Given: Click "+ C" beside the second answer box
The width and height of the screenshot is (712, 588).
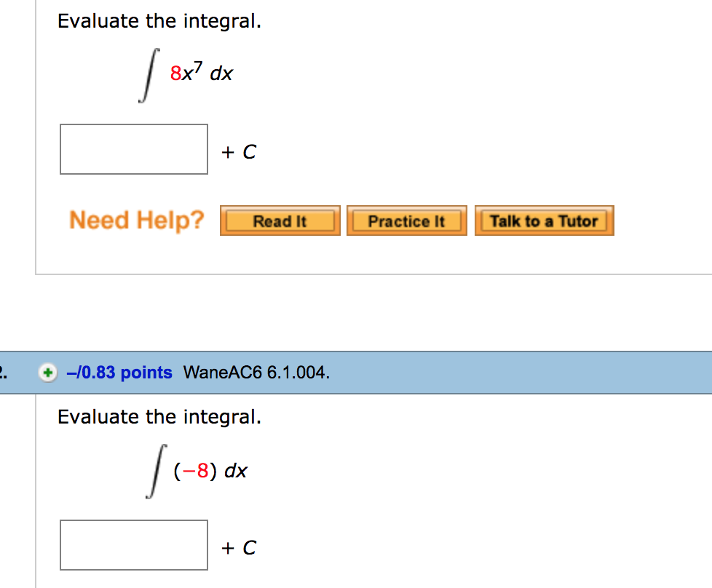Looking at the screenshot, I should [x=240, y=548].
